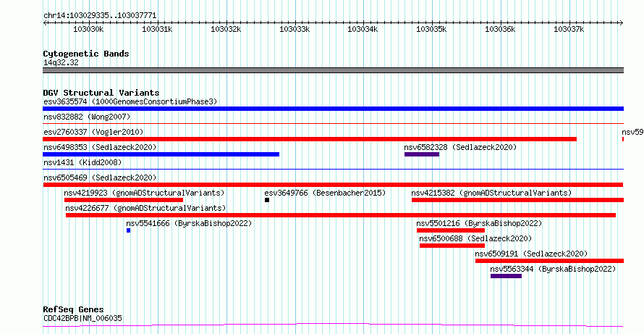Viewport: 644px width, 334px height.
Task: Click the DGV Structural Variants track title
Action: pyautogui.click(x=101, y=93)
